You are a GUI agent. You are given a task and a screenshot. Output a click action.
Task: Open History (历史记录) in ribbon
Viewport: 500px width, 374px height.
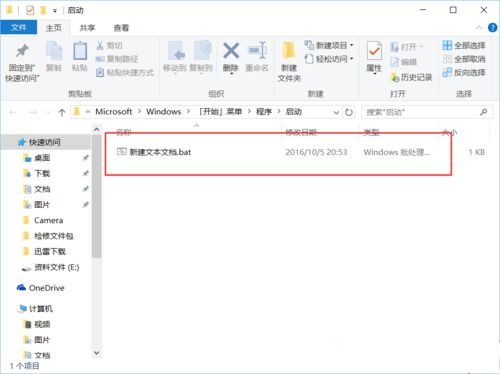(x=411, y=77)
